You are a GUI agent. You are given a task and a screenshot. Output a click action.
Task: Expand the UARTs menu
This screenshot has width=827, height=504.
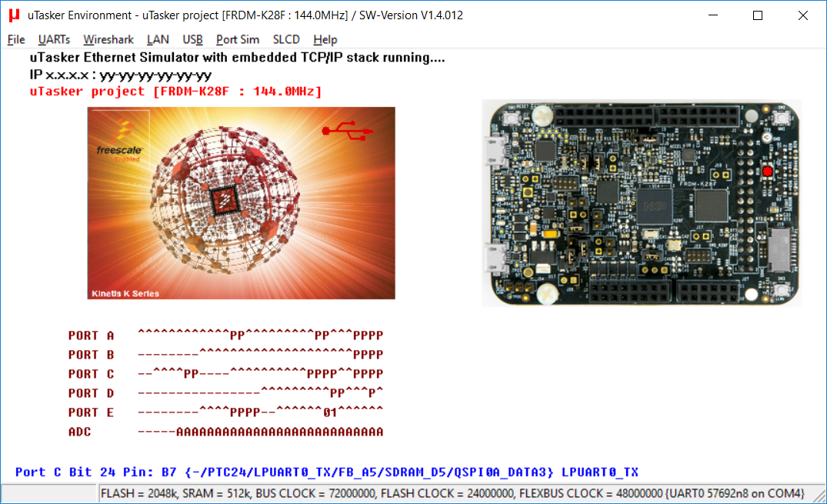click(x=54, y=39)
